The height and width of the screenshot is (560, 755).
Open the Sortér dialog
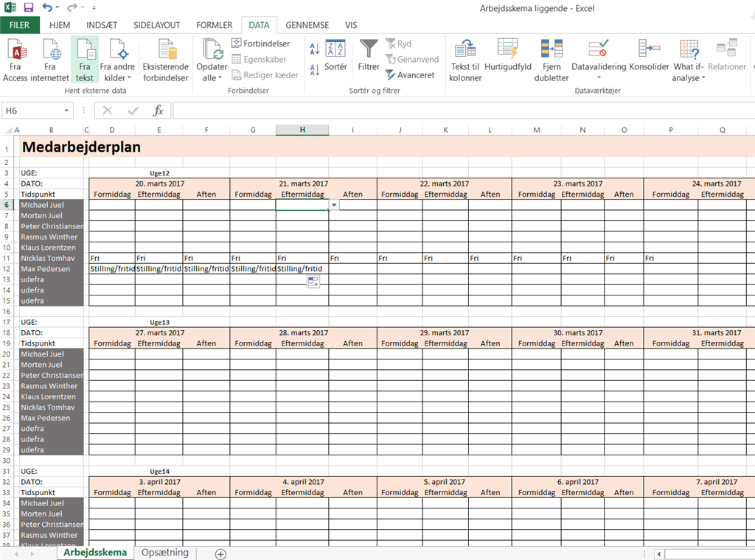[335, 55]
